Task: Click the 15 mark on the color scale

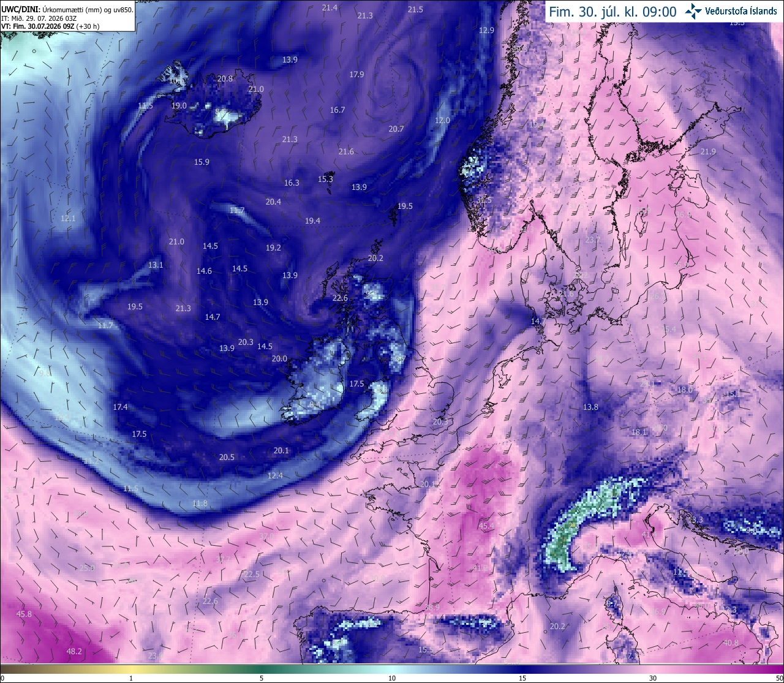Action: 522,678
